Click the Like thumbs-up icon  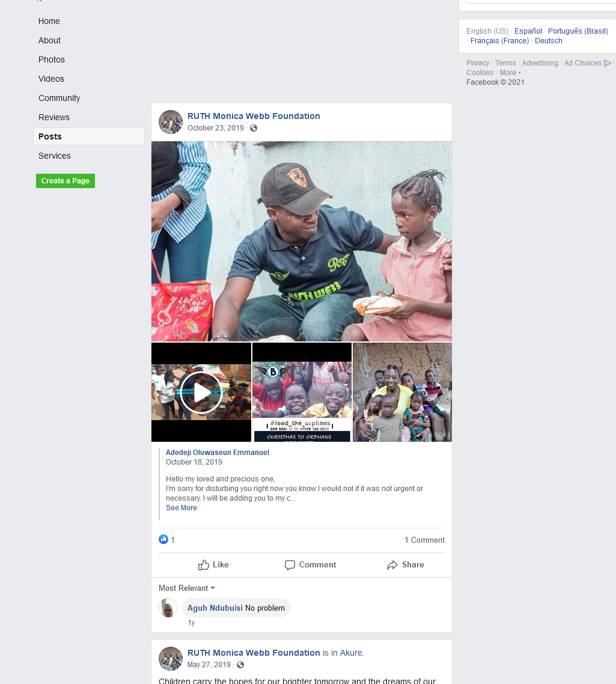pos(203,565)
